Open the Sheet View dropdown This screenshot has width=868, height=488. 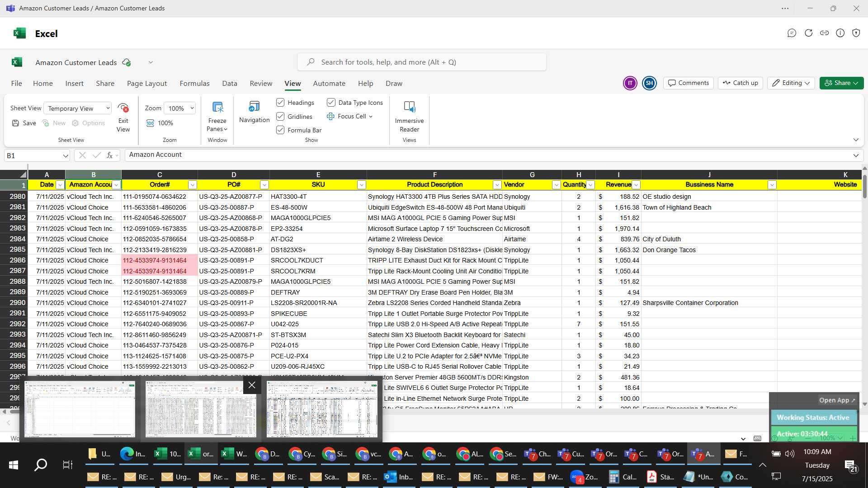coord(78,108)
